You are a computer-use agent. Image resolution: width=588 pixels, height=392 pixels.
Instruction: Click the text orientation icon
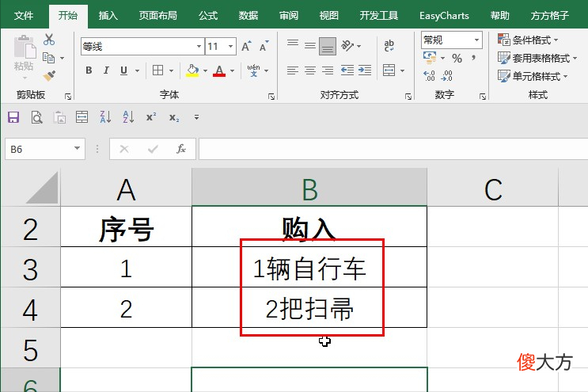(347, 46)
